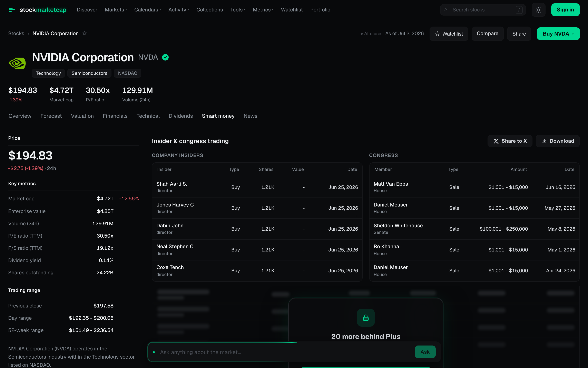This screenshot has width=588, height=368.
Task: Click the Sign in button
Action: click(565, 10)
